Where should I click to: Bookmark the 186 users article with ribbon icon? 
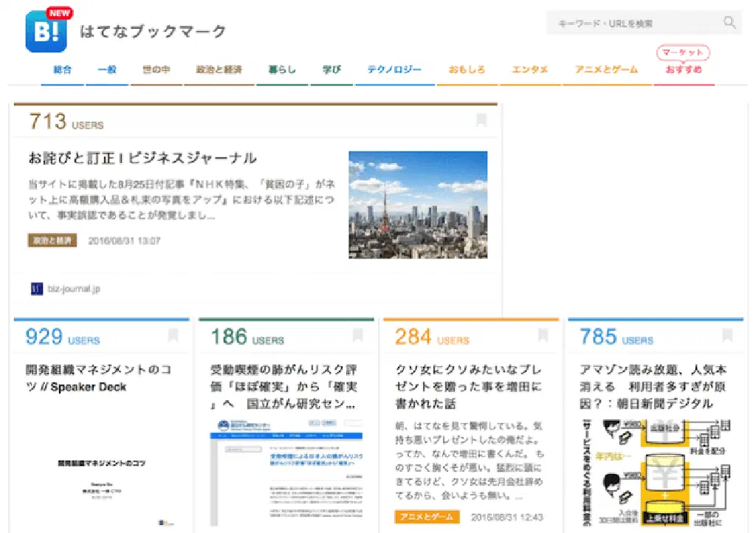357,336
